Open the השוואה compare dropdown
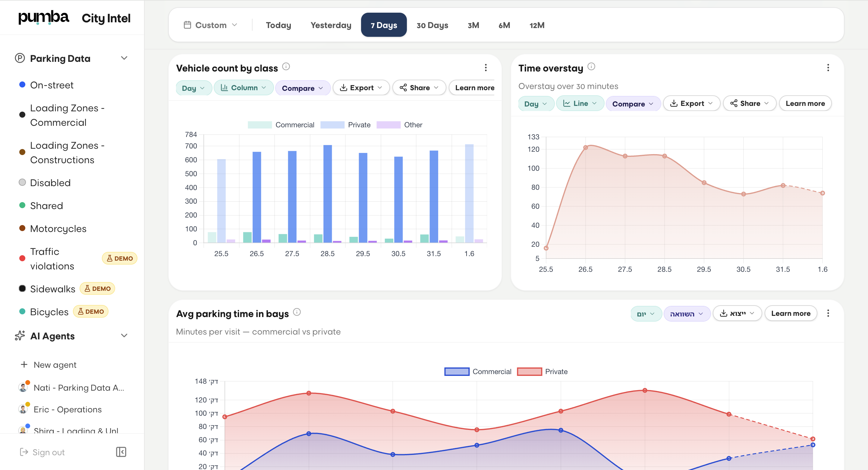The image size is (868, 470). pyautogui.click(x=687, y=313)
